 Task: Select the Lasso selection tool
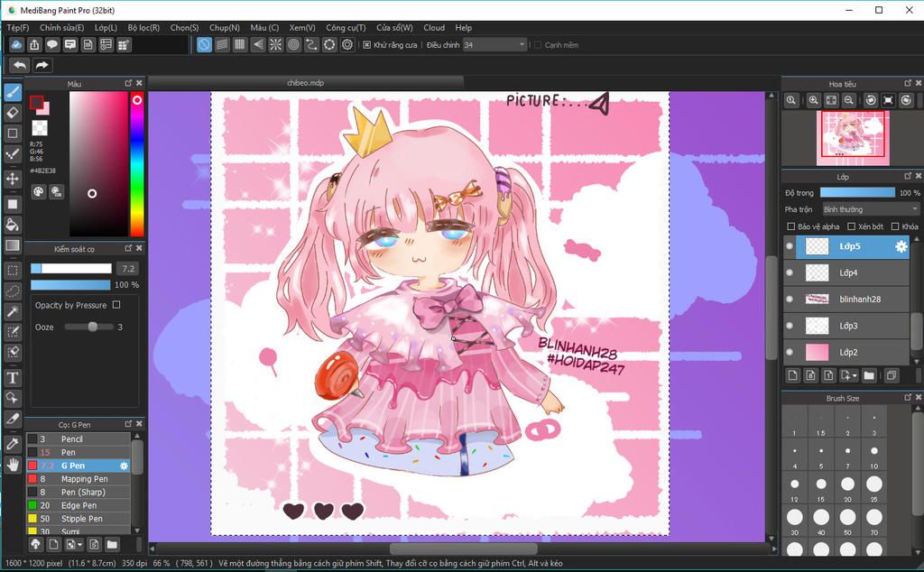pyautogui.click(x=13, y=291)
